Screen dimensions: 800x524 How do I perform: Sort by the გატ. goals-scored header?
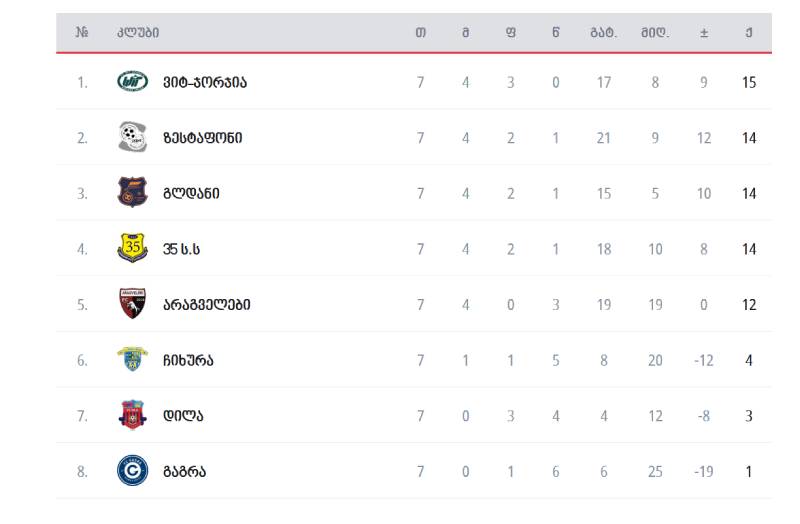click(604, 33)
